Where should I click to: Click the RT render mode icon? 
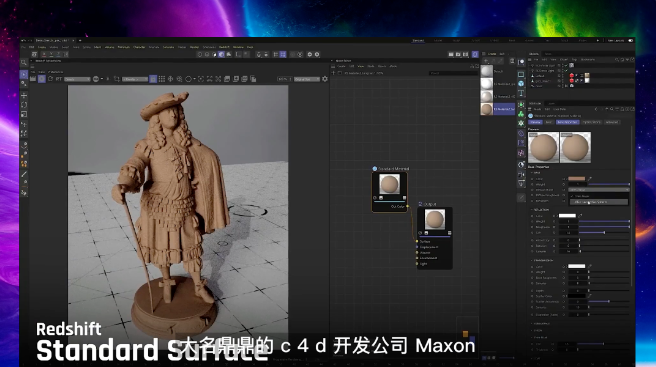pos(59,79)
